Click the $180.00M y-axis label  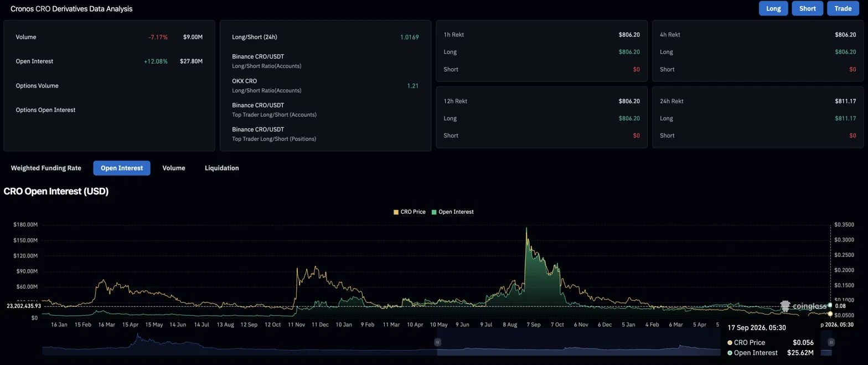[x=25, y=225]
